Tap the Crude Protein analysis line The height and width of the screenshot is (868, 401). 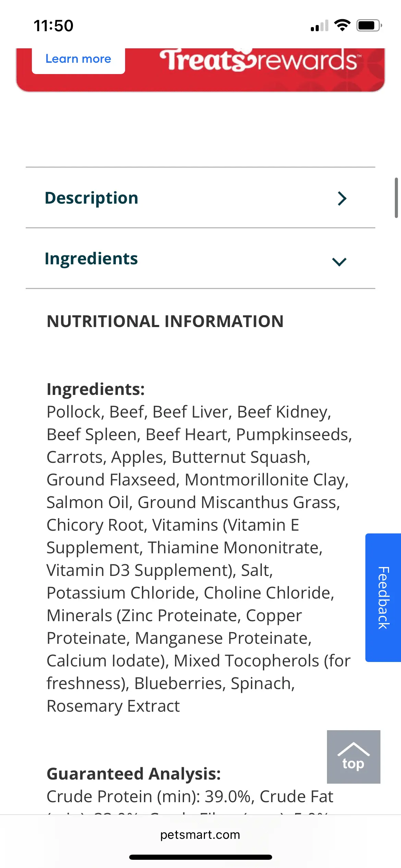click(151, 796)
